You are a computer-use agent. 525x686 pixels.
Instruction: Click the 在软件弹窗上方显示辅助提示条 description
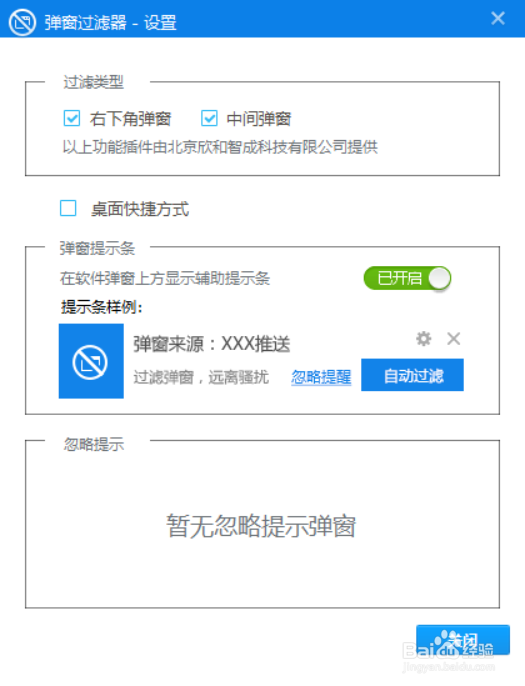point(165,278)
